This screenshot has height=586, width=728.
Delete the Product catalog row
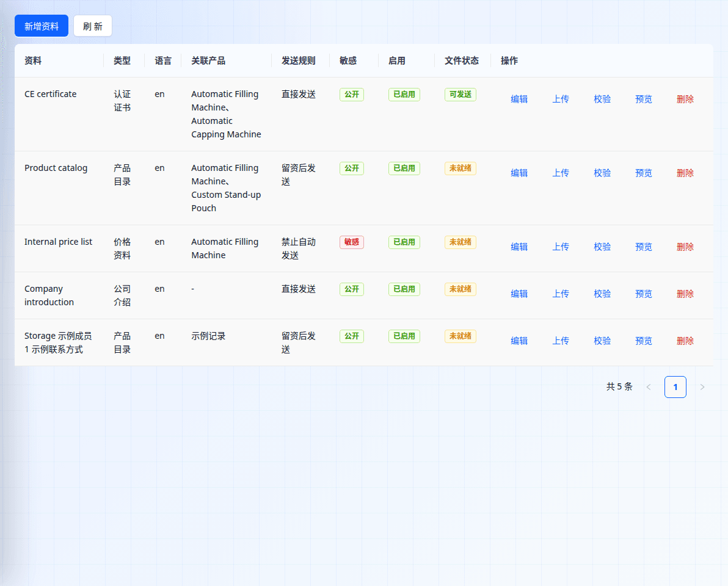pos(685,173)
